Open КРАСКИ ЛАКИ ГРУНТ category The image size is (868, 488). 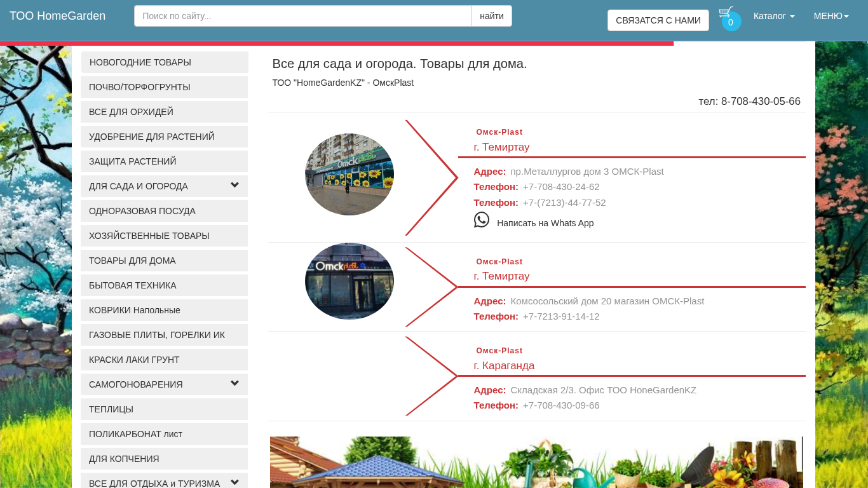[x=165, y=360]
